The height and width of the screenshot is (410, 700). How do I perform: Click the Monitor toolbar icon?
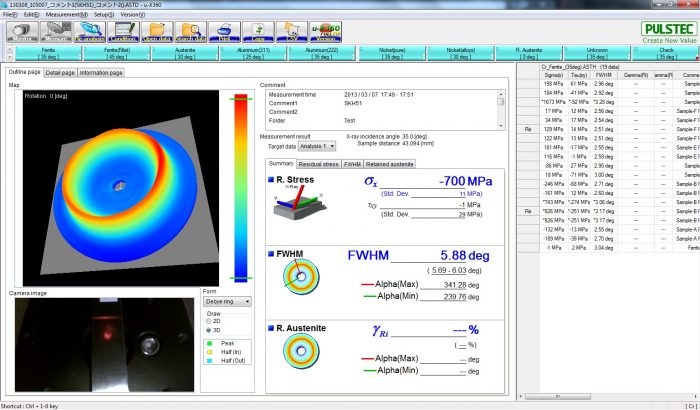(x=23, y=32)
